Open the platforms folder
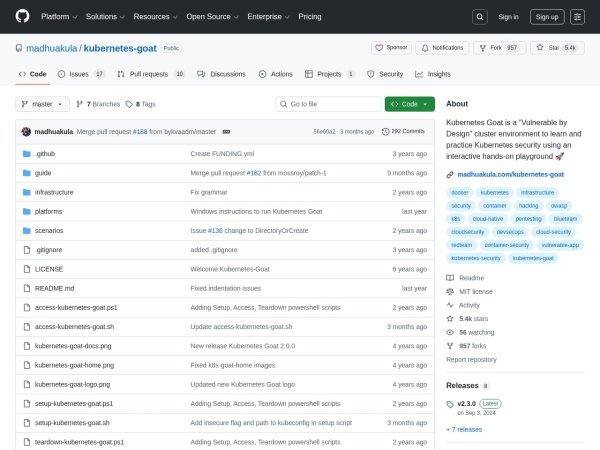This screenshot has width=600, height=450. coord(48,211)
